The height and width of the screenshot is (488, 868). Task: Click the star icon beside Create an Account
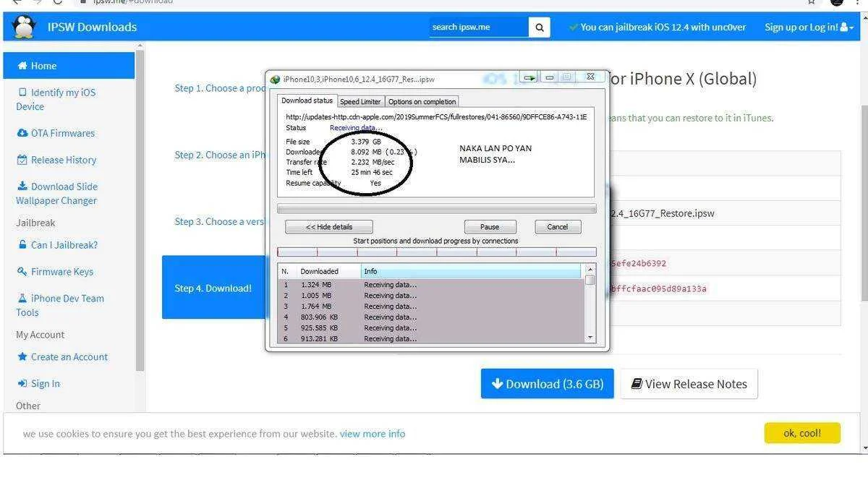pos(22,357)
